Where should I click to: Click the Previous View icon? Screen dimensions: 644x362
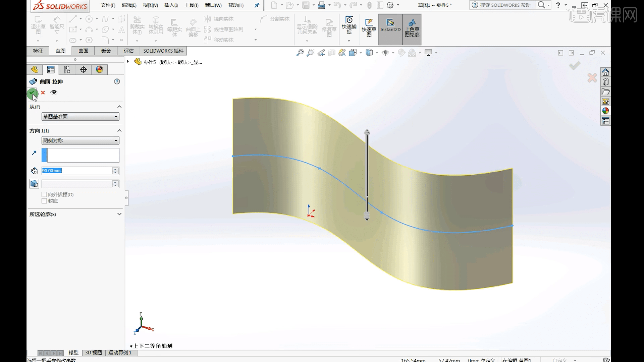click(x=321, y=53)
